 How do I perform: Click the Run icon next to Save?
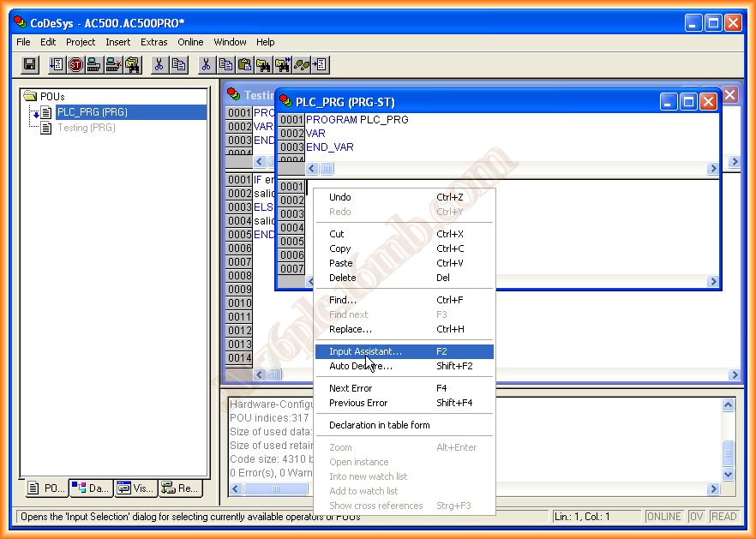[x=57, y=65]
